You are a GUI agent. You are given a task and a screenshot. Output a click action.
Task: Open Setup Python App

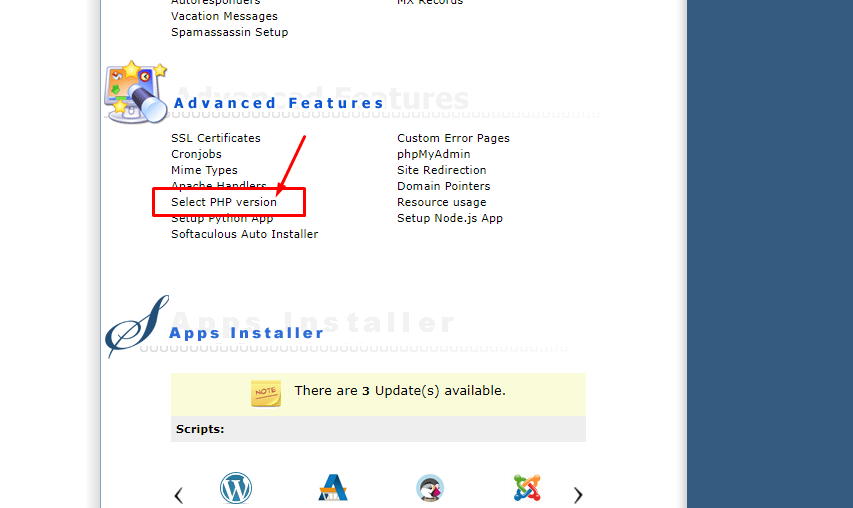222,218
